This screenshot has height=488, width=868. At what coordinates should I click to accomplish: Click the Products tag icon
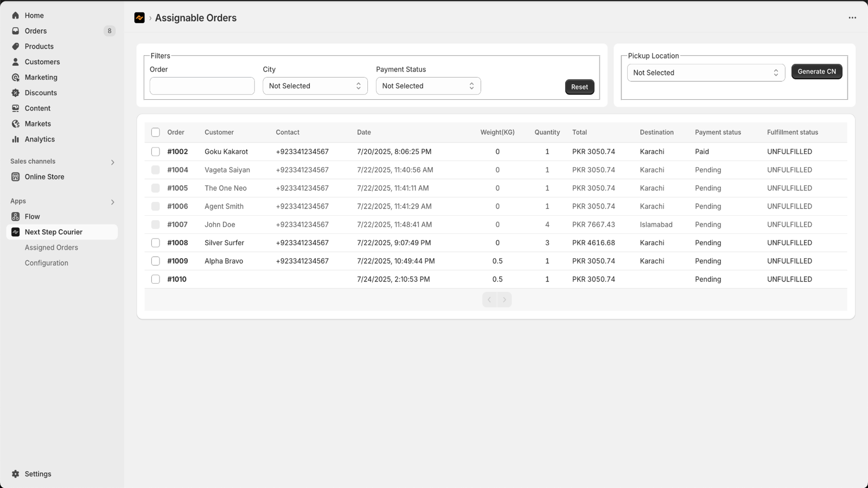point(15,46)
